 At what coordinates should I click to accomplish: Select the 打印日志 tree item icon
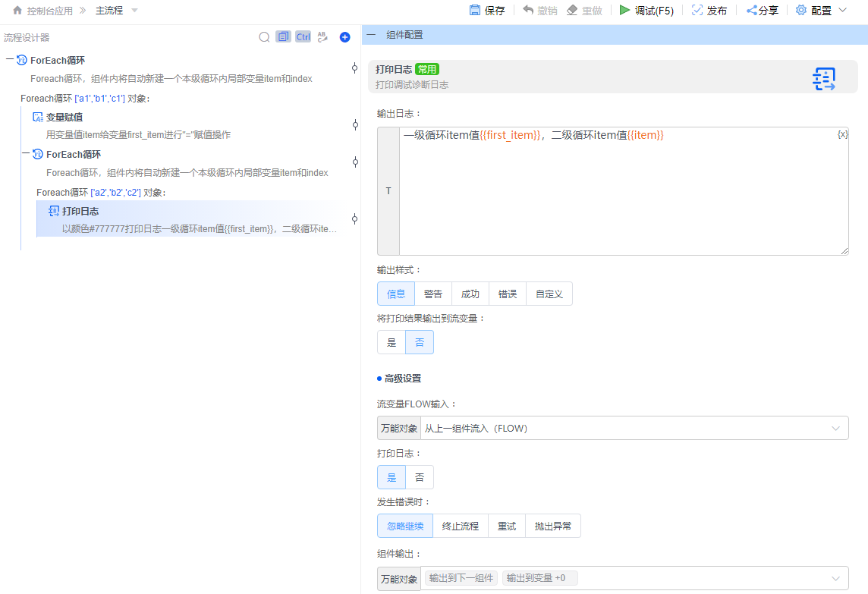pyautogui.click(x=54, y=211)
